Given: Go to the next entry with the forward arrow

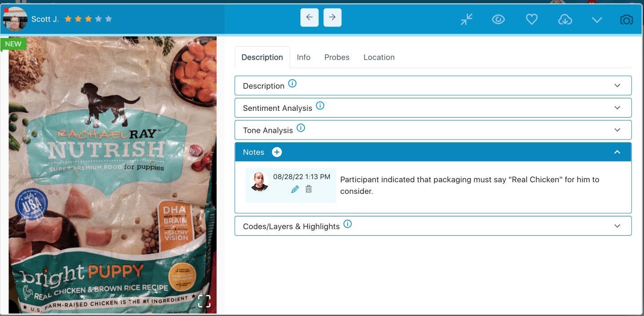Looking at the screenshot, I should point(332,17).
